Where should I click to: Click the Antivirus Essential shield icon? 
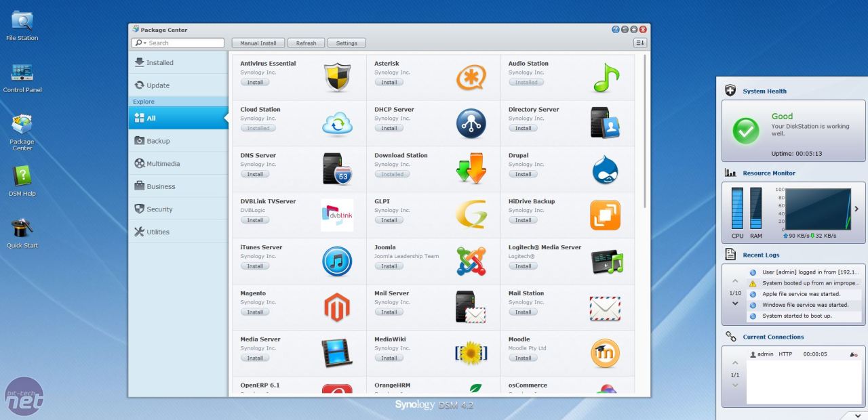337,77
